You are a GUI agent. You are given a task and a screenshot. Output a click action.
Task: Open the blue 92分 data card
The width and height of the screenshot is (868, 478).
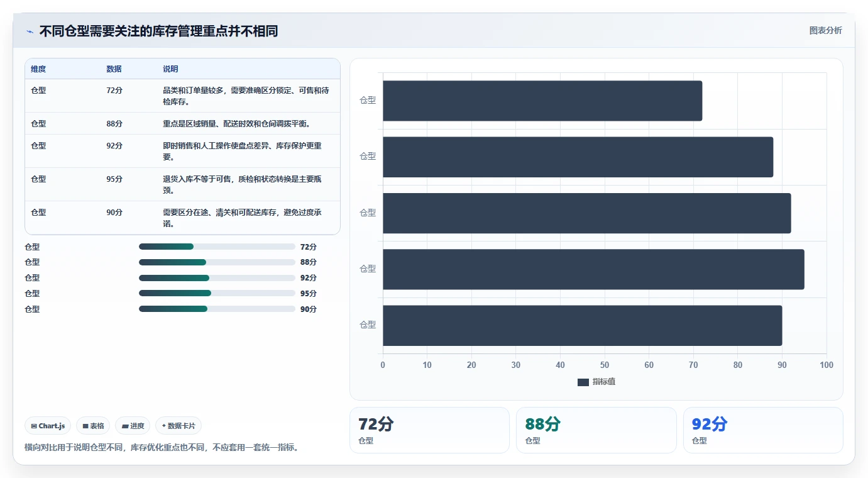[x=763, y=430]
